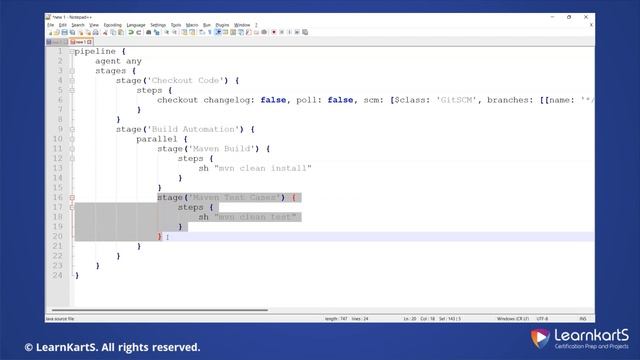Open the Plugins menu
The image size is (640, 360).
coord(222,25)
